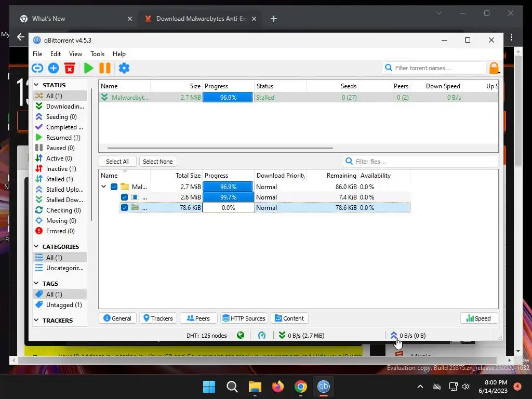532x399 pixels.
Task: Collapse the TRACKERS sidebar section
Action: (37, 320)
